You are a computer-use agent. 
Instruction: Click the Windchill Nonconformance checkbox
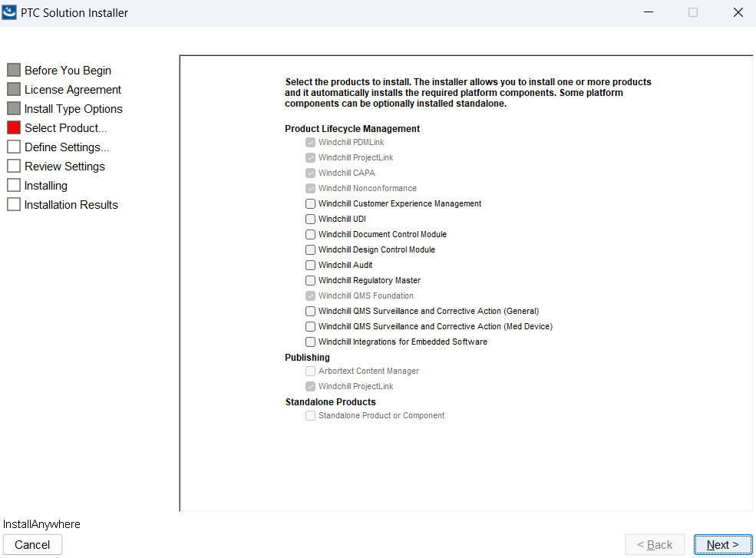[x=311, y=189]
